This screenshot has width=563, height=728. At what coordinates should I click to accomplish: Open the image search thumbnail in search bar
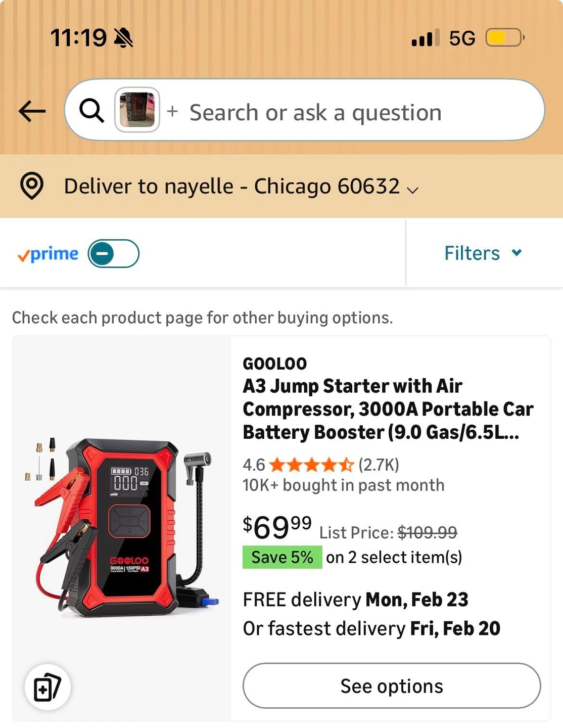(137, 110)
